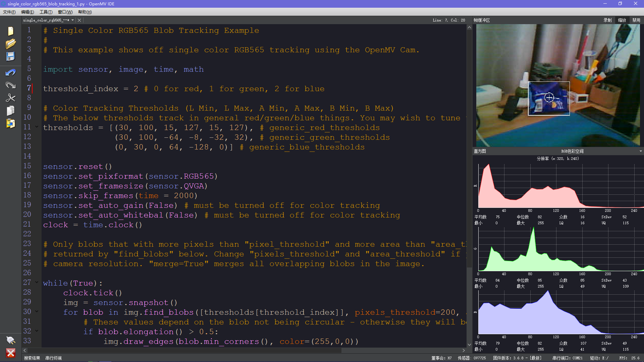The image size is (644, 362).
Task: Click the Connect device icon
Action: 10,341
